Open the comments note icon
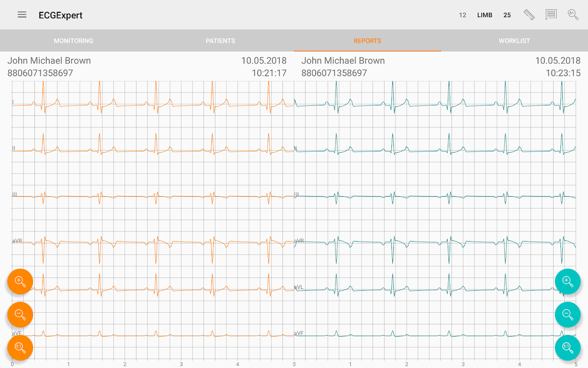Screen dimensions: 588x368 [x=551, y=15]
